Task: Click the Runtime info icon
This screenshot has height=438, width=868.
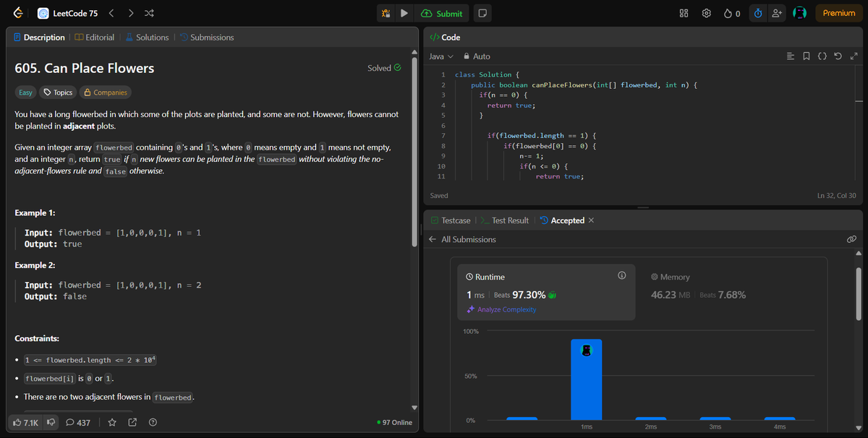Action: tap(621, 276)
